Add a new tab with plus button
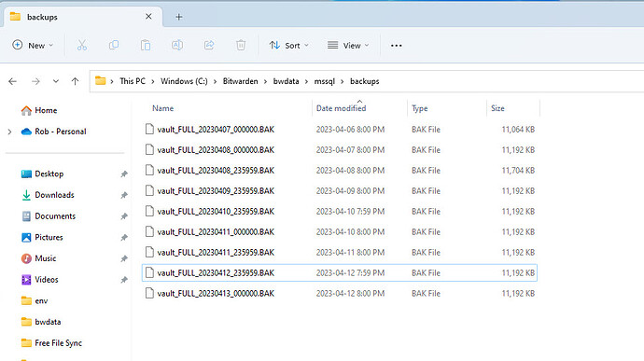644x361 pixels. (178, 17)
